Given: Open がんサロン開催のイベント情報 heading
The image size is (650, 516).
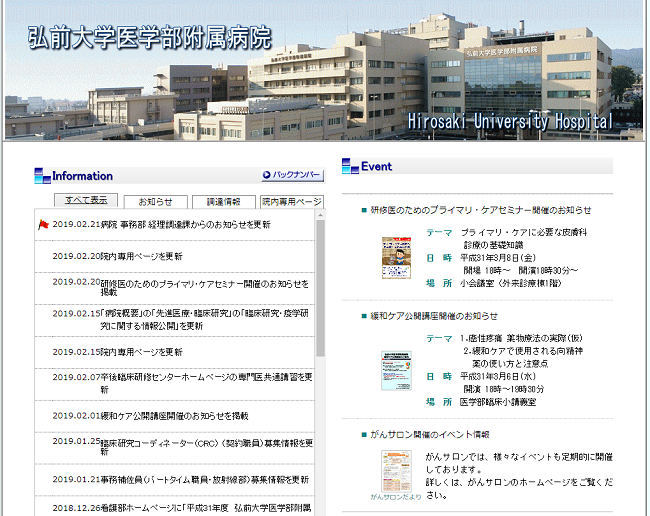Looking at the screenshot, I should [430, 435].
